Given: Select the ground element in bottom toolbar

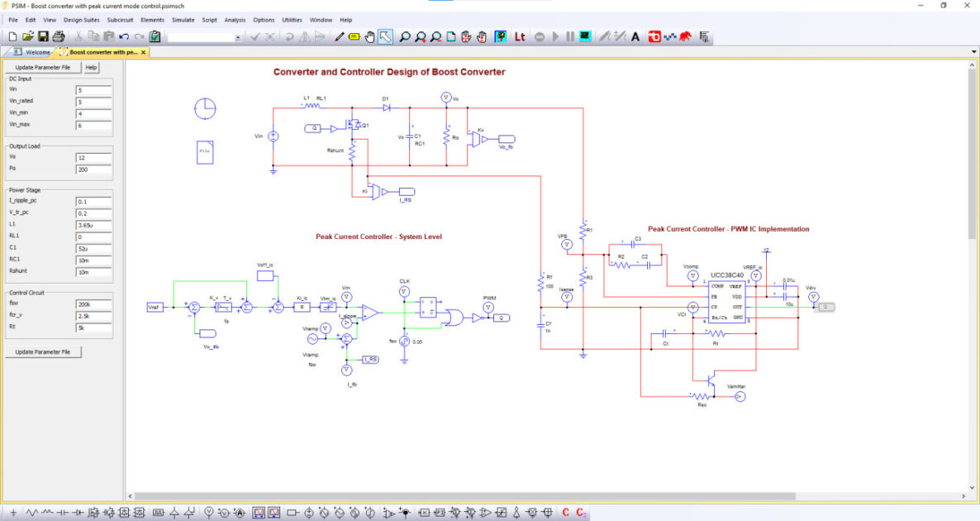Looking at the screenshot, I should (13, 513).
